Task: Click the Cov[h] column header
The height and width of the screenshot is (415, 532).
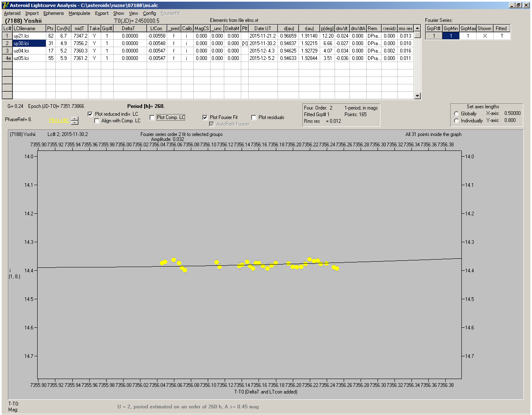Action: pyautogui.click(x=63, y=29)
